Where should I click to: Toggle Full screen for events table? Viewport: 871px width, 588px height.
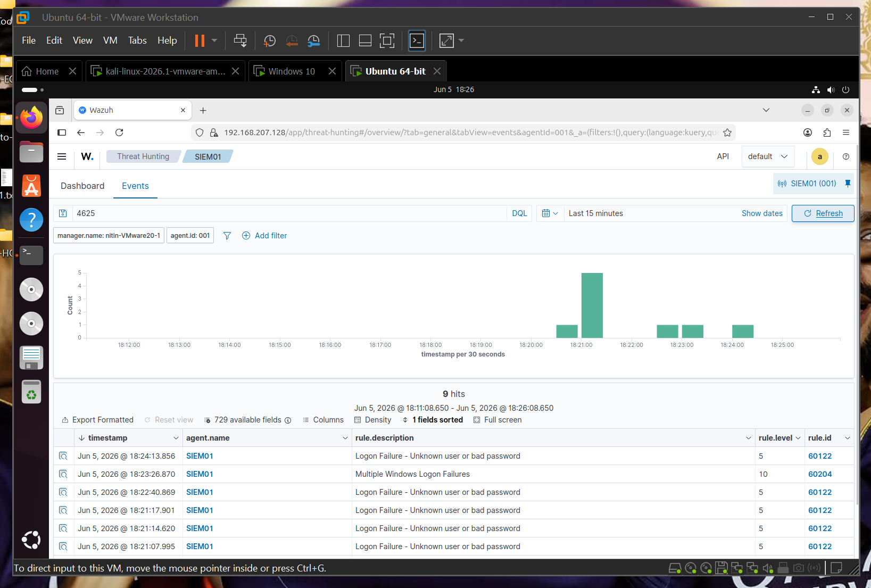(497, 420)
